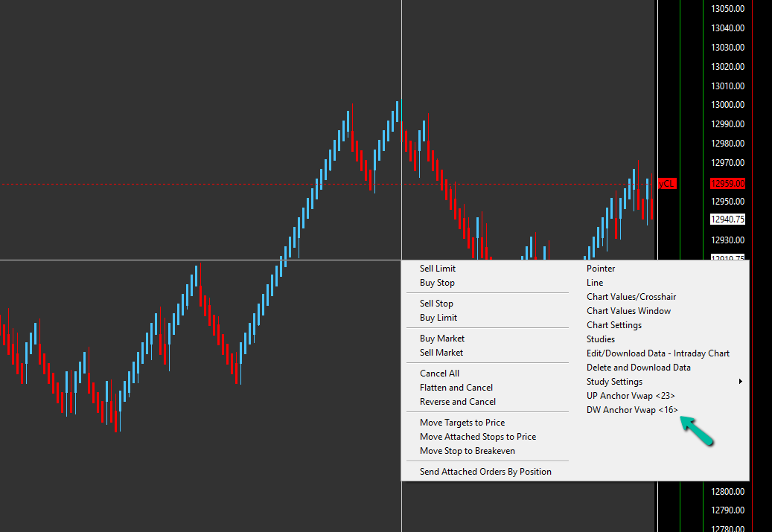The width and height of the screenshot is (772, 532).
Task: Click Buy Limit in the menu
Action: [438, 318]
